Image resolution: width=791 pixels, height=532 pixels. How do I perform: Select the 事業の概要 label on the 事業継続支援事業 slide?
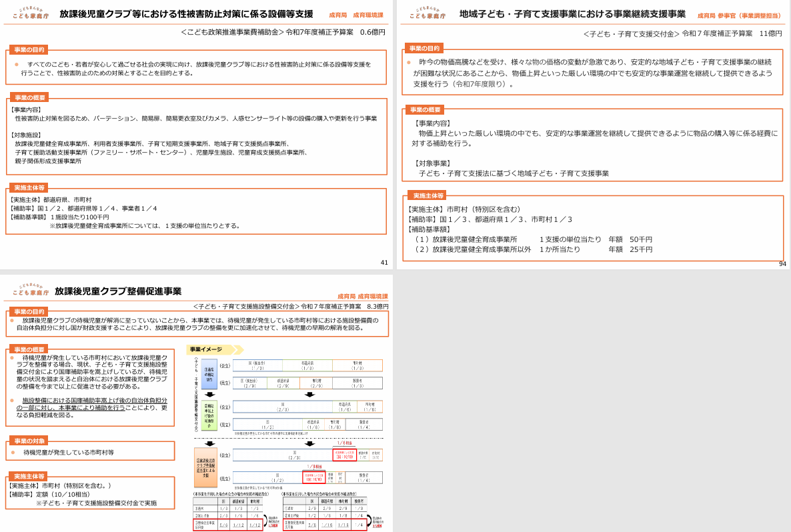426,109
